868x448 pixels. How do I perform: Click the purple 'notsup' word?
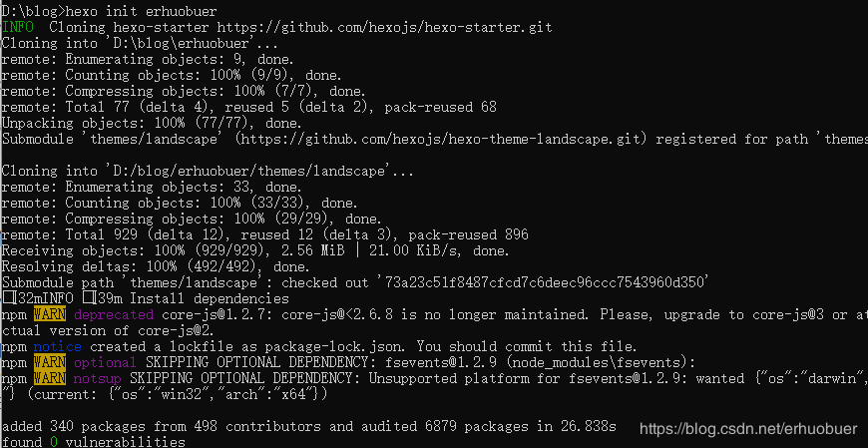pyautogui.click(x=99, y=378)
